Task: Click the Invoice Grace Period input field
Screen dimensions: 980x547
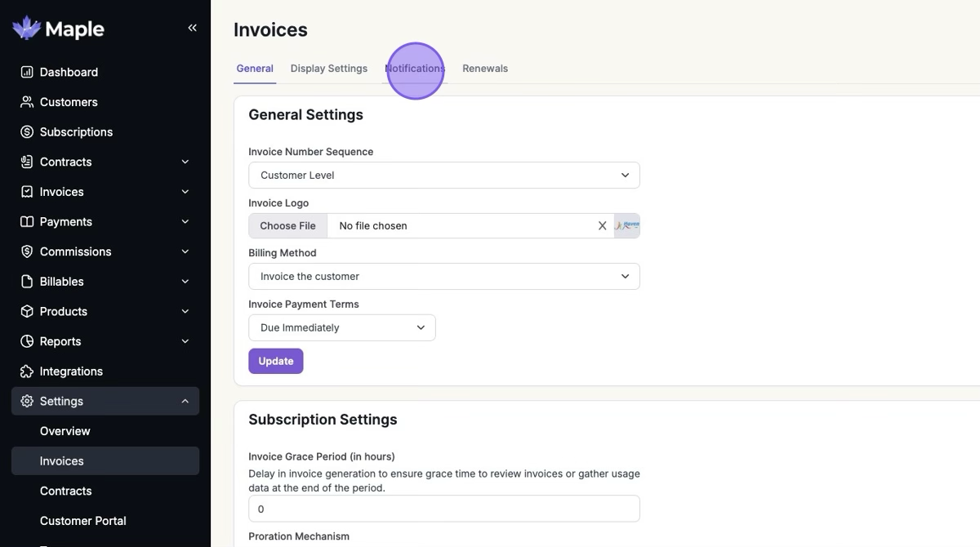Action: 443,509
